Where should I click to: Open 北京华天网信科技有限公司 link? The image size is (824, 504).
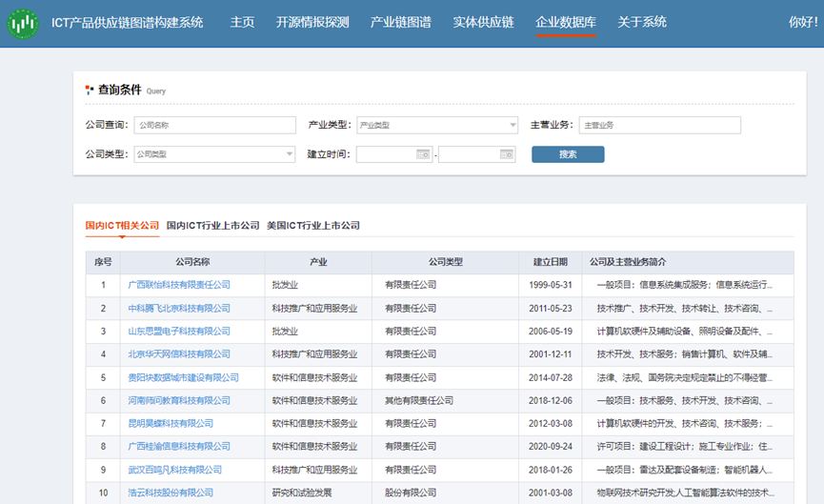pyautogui.click(x=179, y=354)
